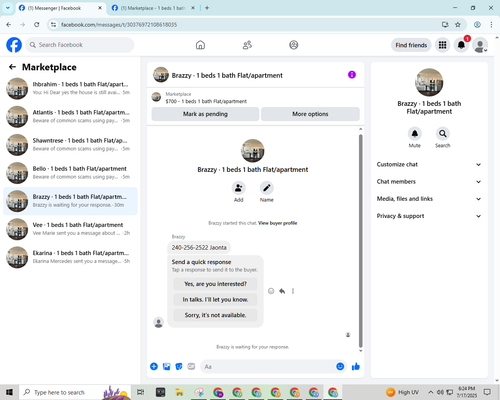This screenshot has height=400, width=500.
Task: Show hidden system tray icons
Action: (x=430, y=392)
